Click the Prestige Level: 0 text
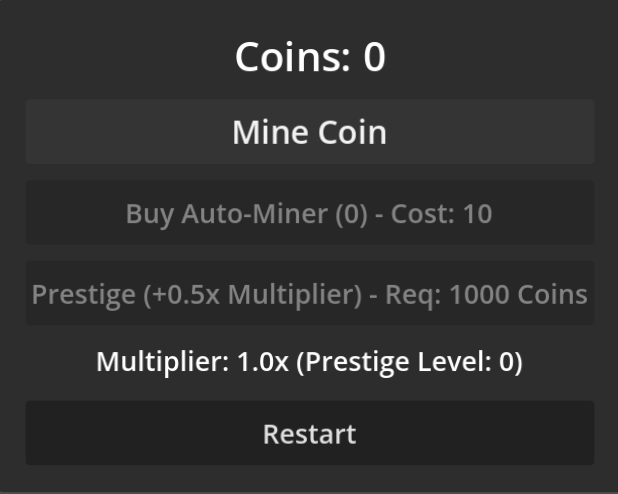The height and width of the screenshot is (494, 618). (x=413, y=362)
